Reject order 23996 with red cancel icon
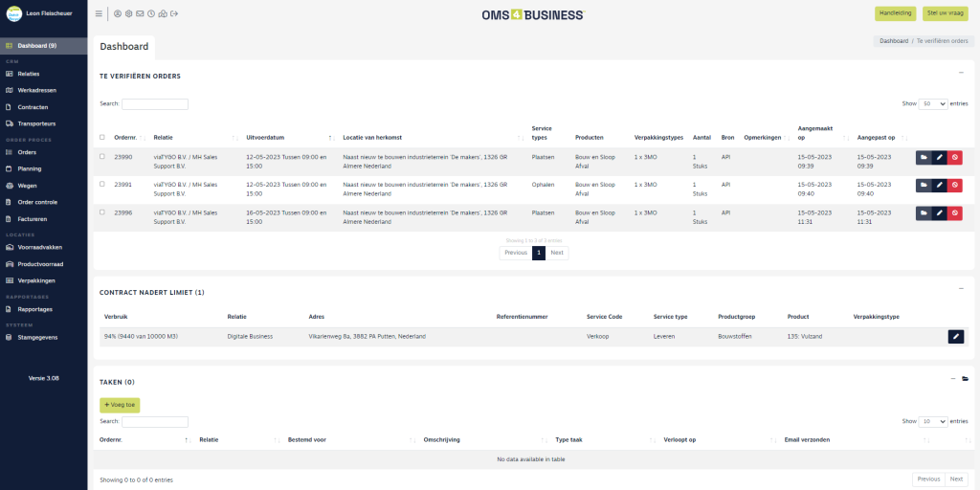The image size is (980, 490). point(954,212)
